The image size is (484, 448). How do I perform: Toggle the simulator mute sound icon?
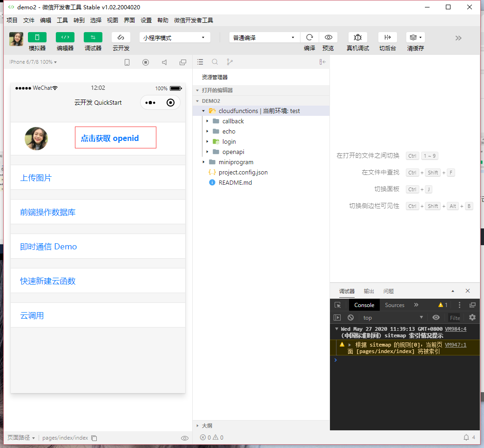(164, 62)
